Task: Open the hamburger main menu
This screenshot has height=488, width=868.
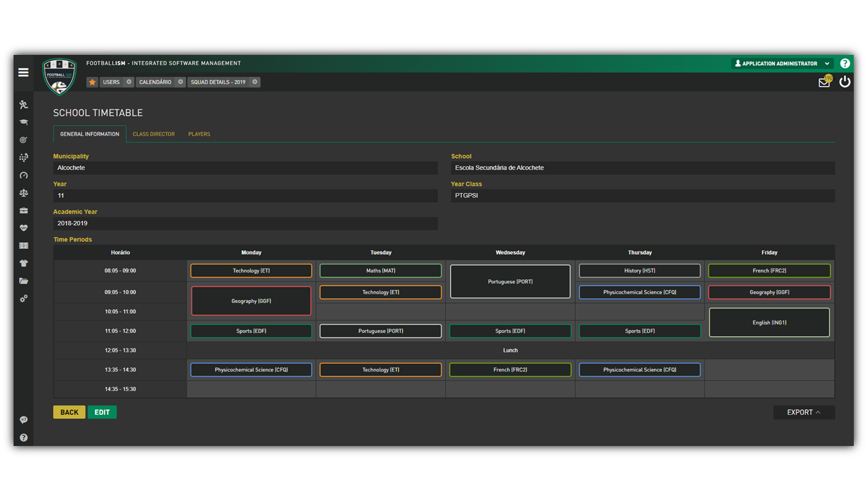Action: [x=23, y=72]
